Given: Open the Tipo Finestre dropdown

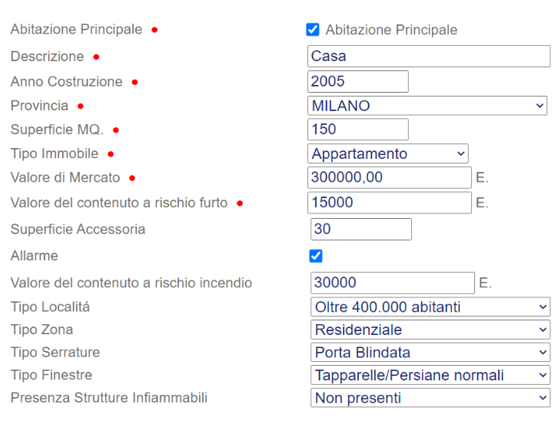Looking at the screenshot, I should [430, 375].
